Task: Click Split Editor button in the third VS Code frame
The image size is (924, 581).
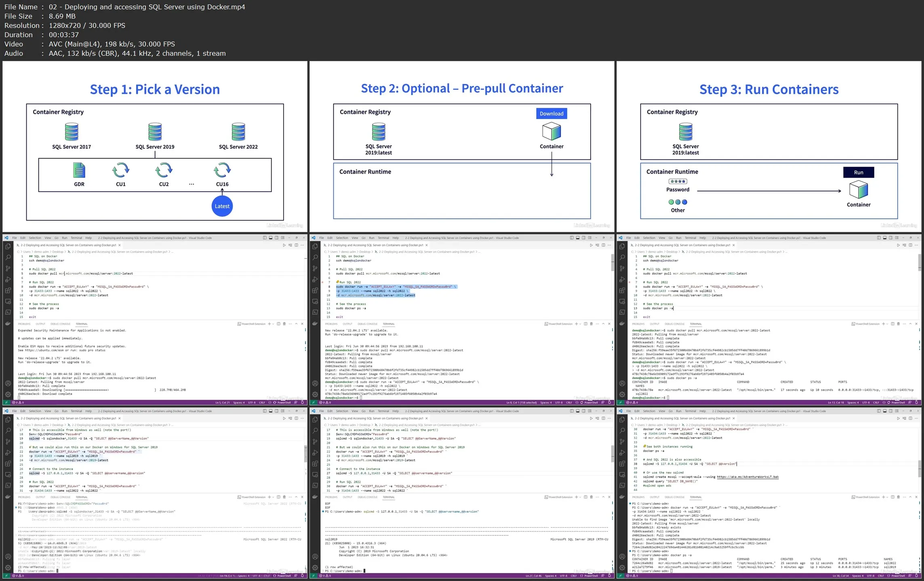Action: tap(910, 245)
